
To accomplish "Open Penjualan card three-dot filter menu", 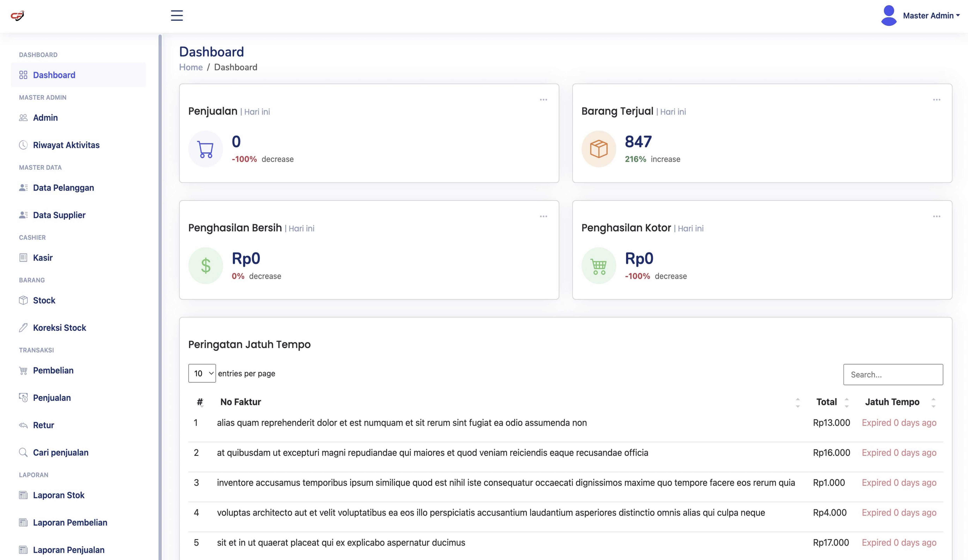I will pos(543,100).
